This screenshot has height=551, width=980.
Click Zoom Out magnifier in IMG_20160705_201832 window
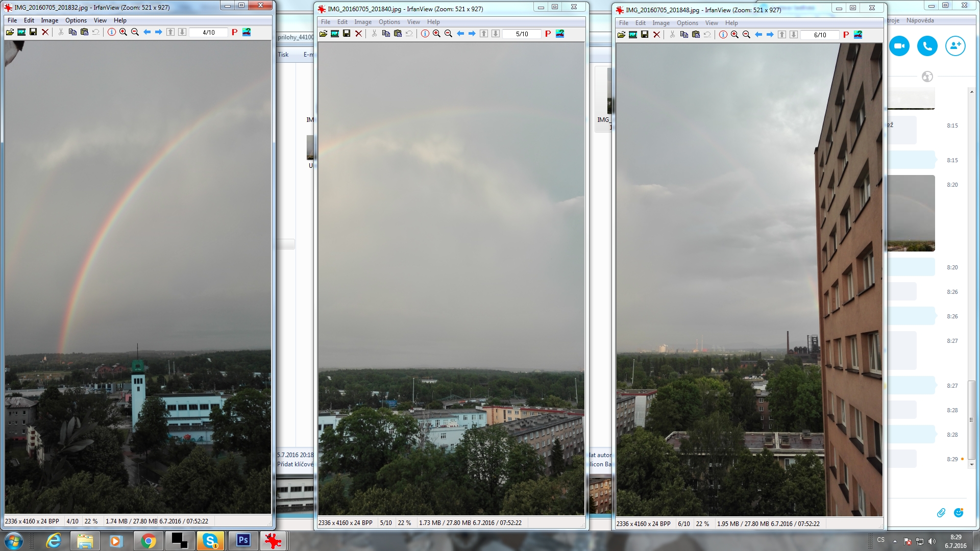[135, 32]
